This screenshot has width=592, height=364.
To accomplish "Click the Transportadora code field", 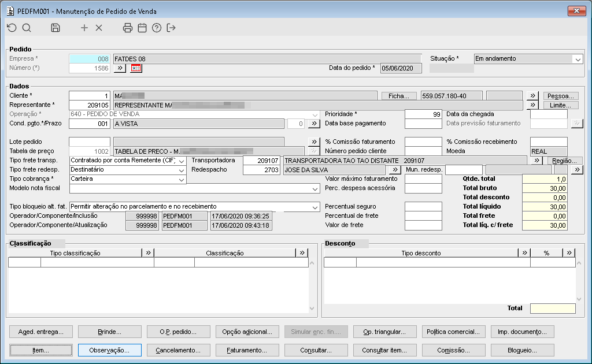I will tap(261, 160).
